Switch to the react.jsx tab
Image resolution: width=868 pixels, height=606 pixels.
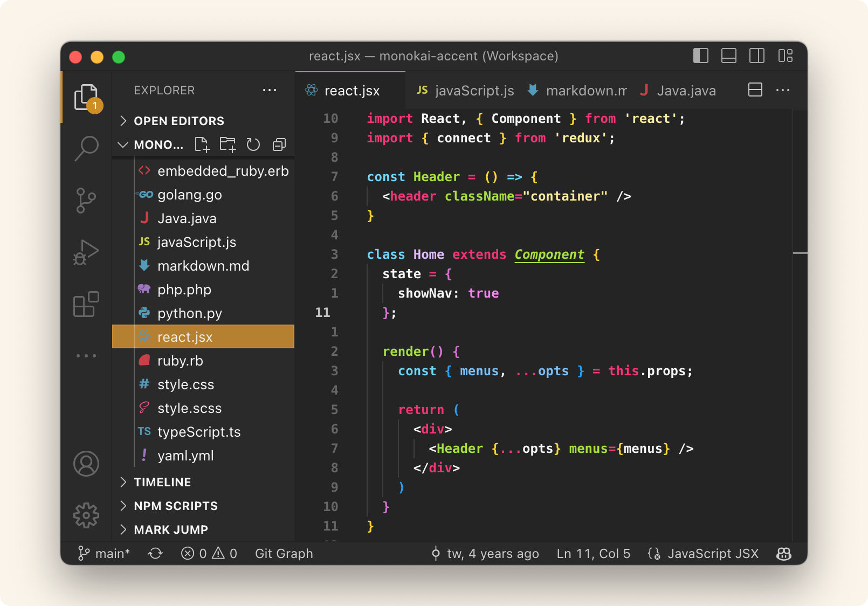coord(350,91)
